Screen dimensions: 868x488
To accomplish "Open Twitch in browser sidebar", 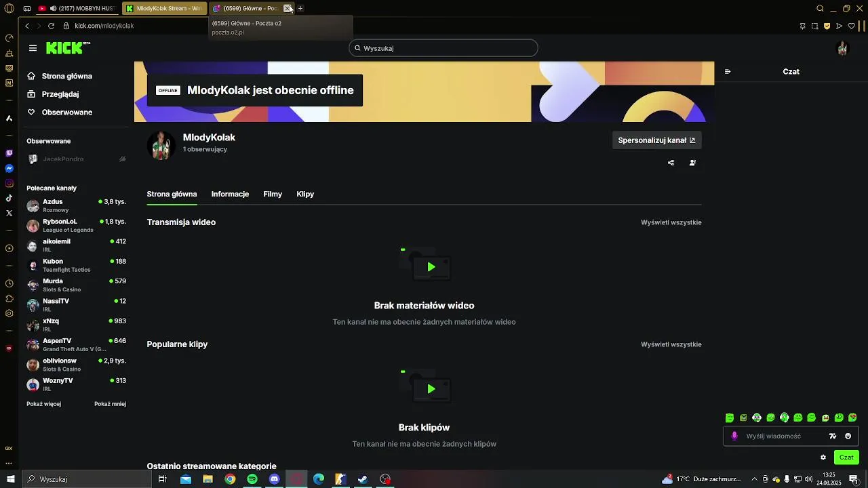I will (9, 154).
